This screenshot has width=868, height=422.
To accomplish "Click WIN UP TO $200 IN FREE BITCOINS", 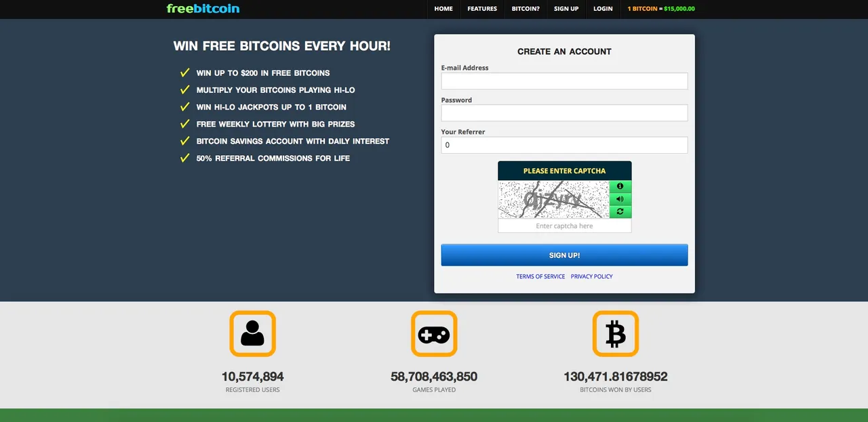I will click(x=263, y=72).
